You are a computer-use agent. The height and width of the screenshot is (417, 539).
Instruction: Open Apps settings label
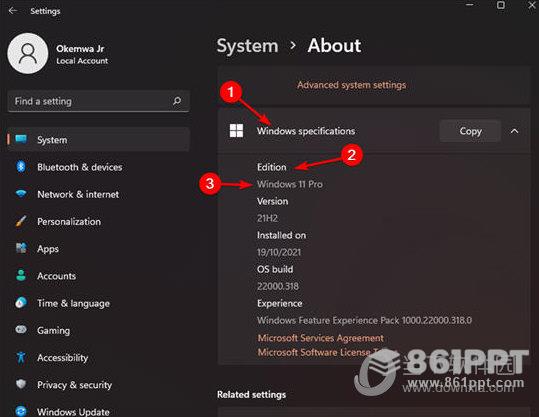pos(48,249)
